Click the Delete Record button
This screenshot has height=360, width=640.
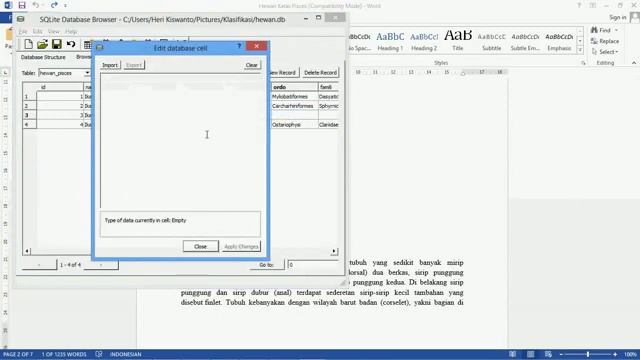coord(320,73)
